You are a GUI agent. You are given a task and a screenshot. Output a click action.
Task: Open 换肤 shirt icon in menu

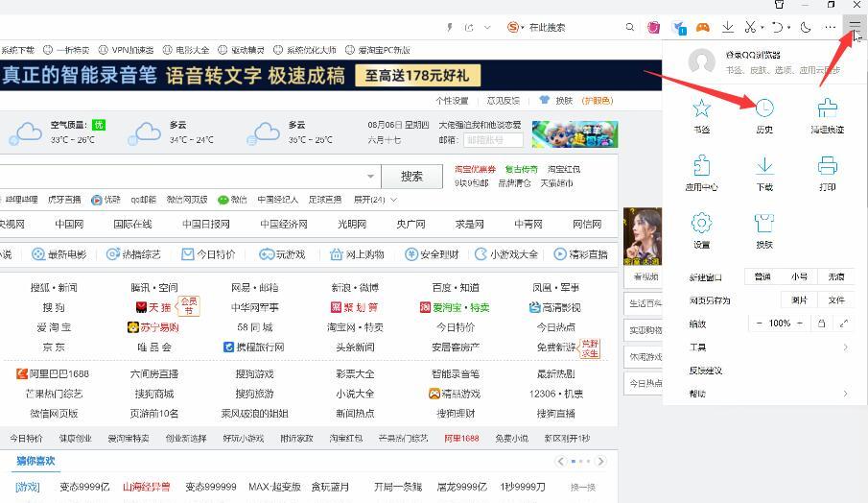tap(764, 229)
